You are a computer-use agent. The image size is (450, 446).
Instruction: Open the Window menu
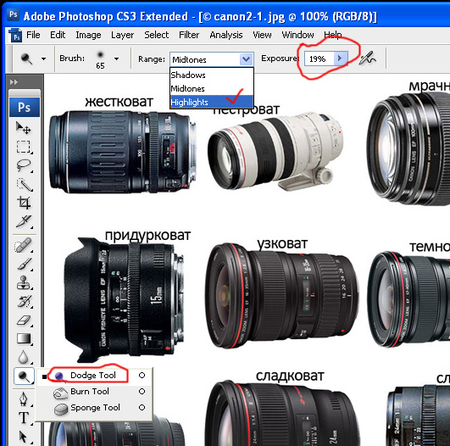click(x=298, y=35)
